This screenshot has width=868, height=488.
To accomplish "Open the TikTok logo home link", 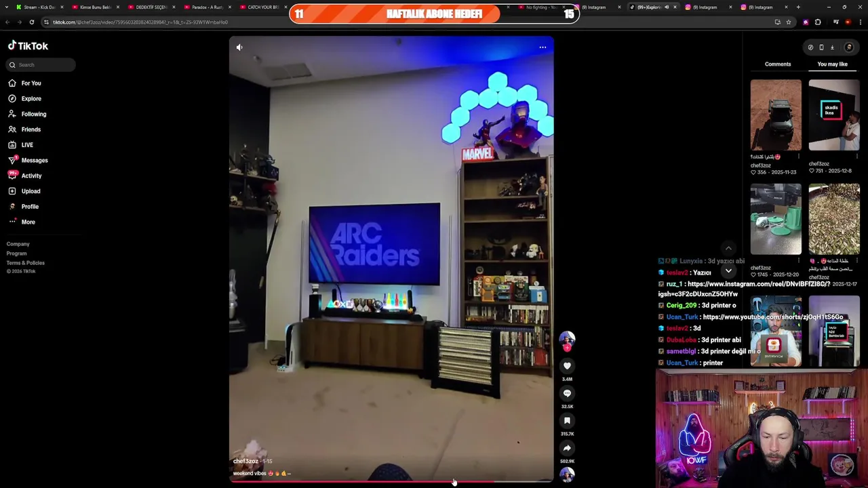I will click(x=28, y=46).
